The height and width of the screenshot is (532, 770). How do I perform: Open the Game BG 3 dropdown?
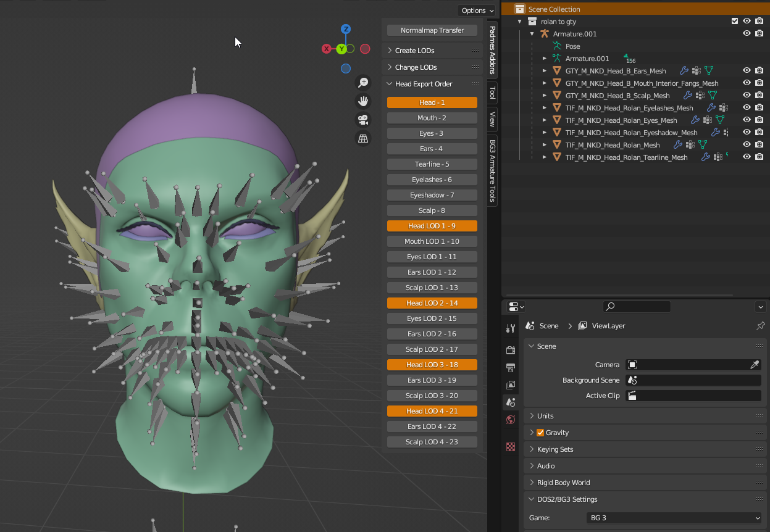click(674, 518)
